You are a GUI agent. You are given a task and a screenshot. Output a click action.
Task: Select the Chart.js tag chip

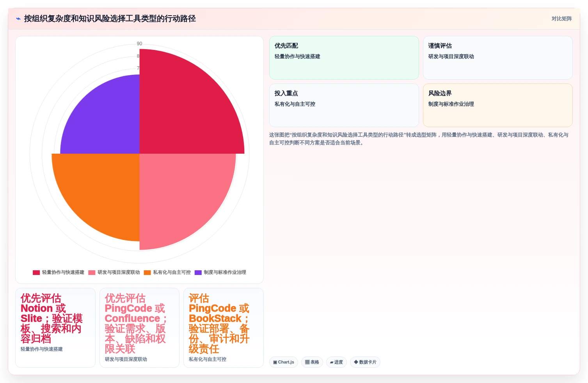284,362
